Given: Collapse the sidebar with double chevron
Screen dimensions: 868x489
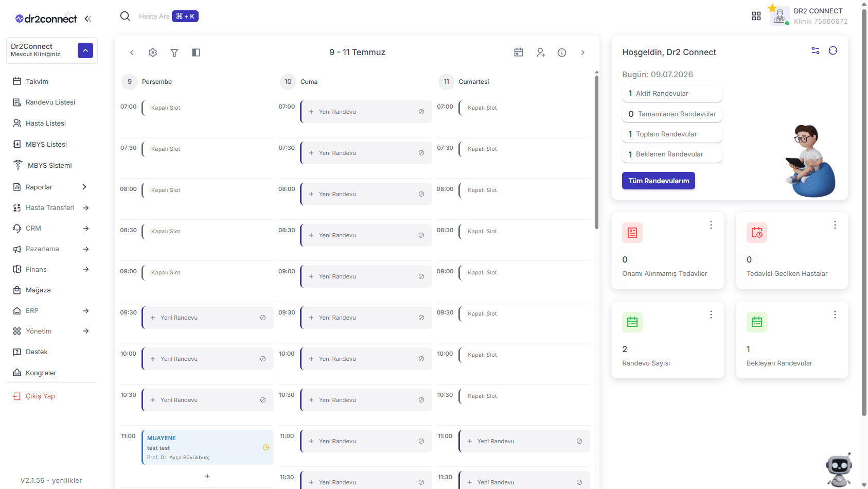Looking at the screenshot, I should 88,19.
